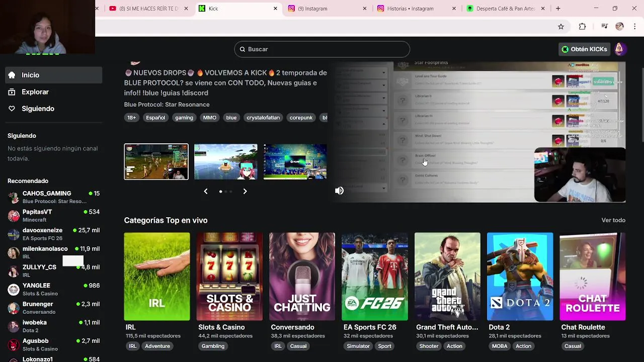This screenshot has height=362, width=644.
Task: Open Lokonazo1 recommended channel
Action: point(53,358)
